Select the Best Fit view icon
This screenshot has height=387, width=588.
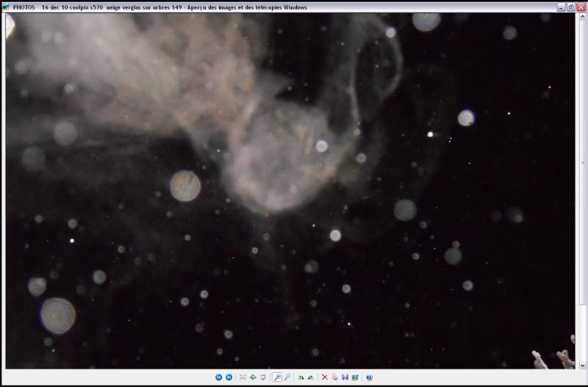coord(243,377)
